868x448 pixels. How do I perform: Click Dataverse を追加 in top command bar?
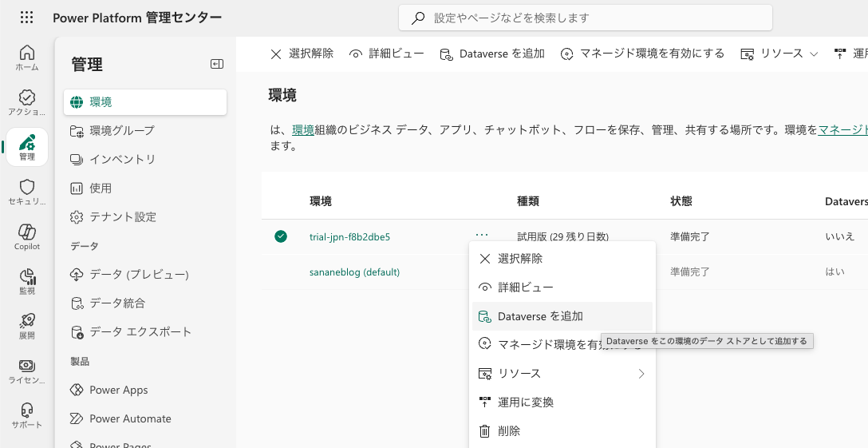pyautogui.click(x=492, y=54)
